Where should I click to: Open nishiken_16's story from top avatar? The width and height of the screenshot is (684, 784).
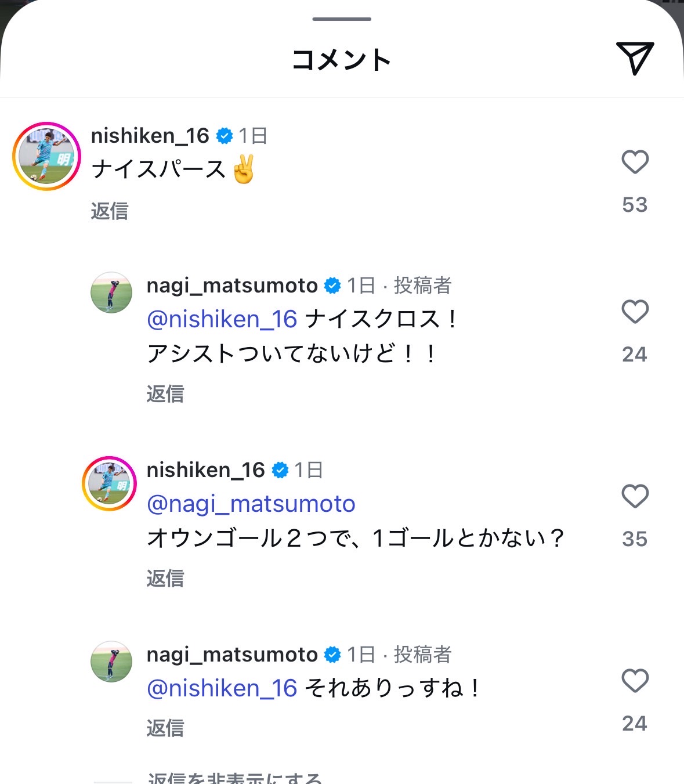click(x=46, y=156)
